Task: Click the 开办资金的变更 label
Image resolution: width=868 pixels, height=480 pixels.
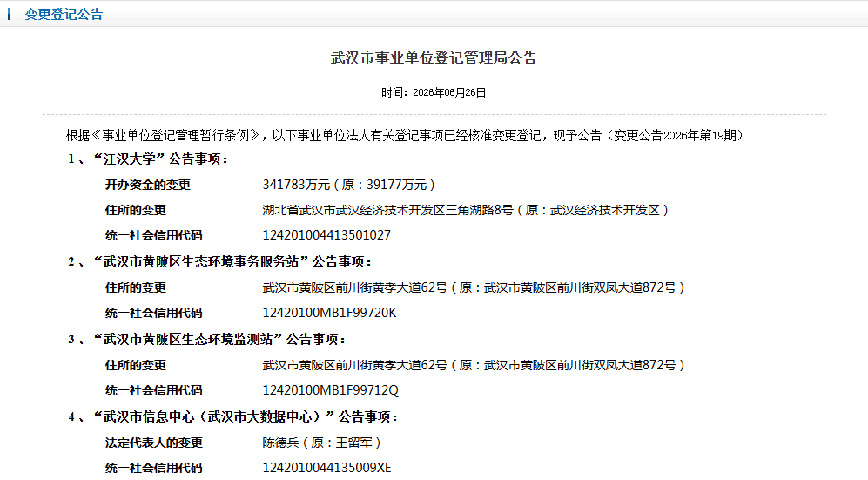Action: point(148,185)
